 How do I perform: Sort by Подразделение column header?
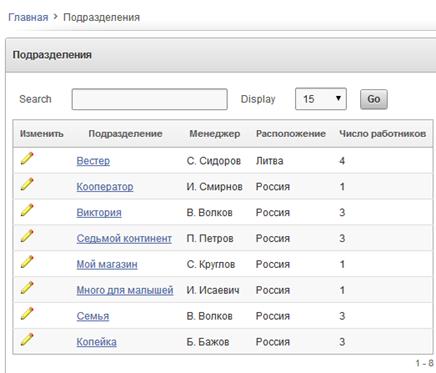pos(125,134)
